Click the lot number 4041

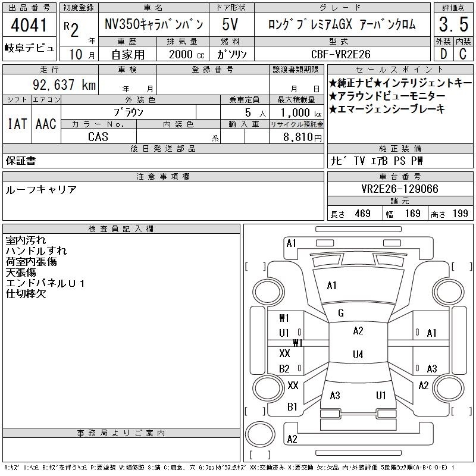click(29, 25)
